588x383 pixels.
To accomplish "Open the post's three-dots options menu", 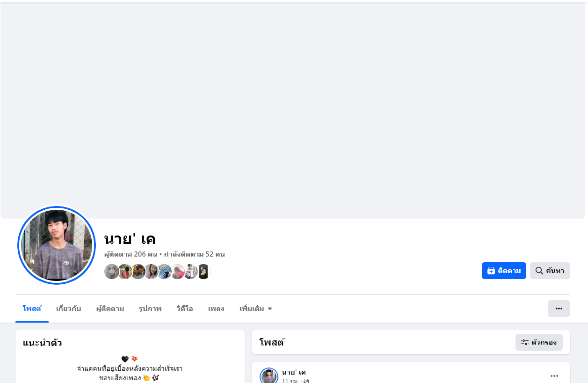I will pyautogui.click(x=554, y=376).
